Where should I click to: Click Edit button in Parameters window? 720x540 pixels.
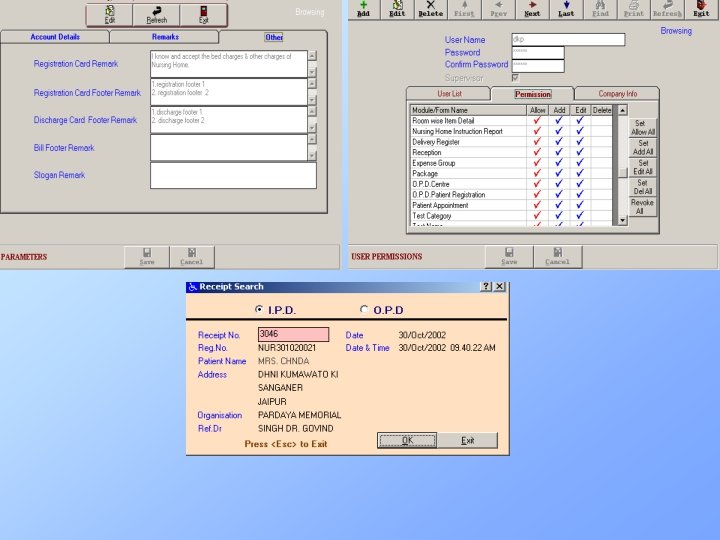click(110, 15)
